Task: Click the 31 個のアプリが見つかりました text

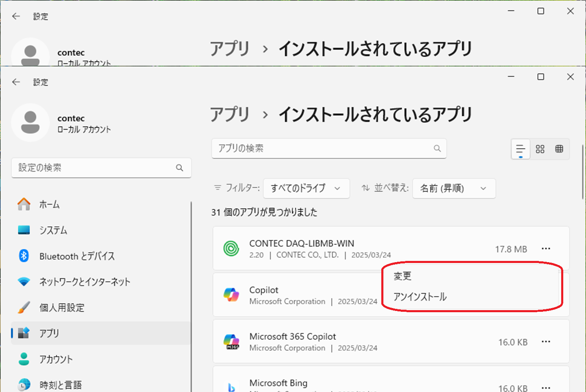Action: tap(264, 212)
